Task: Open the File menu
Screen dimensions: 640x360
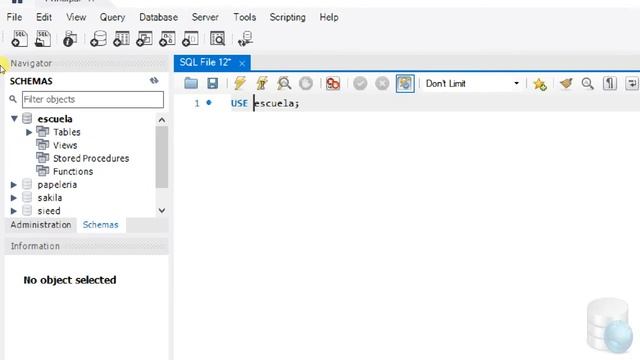Action: pos(14,17)
